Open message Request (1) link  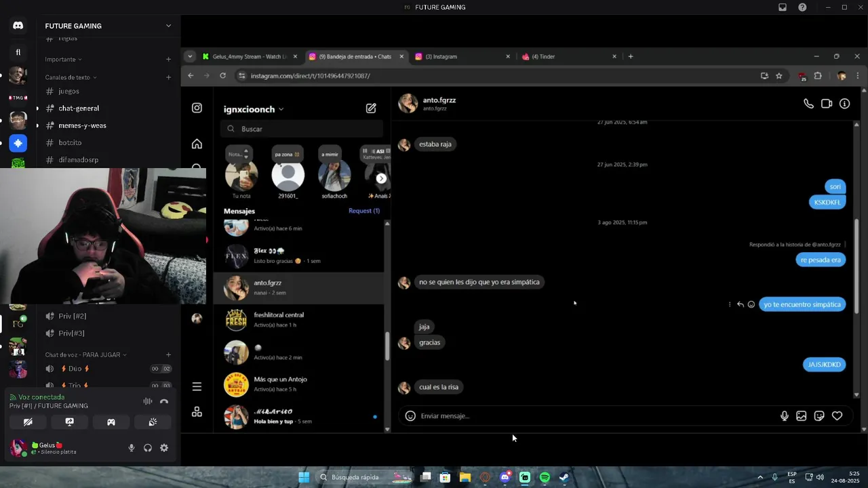364,211
